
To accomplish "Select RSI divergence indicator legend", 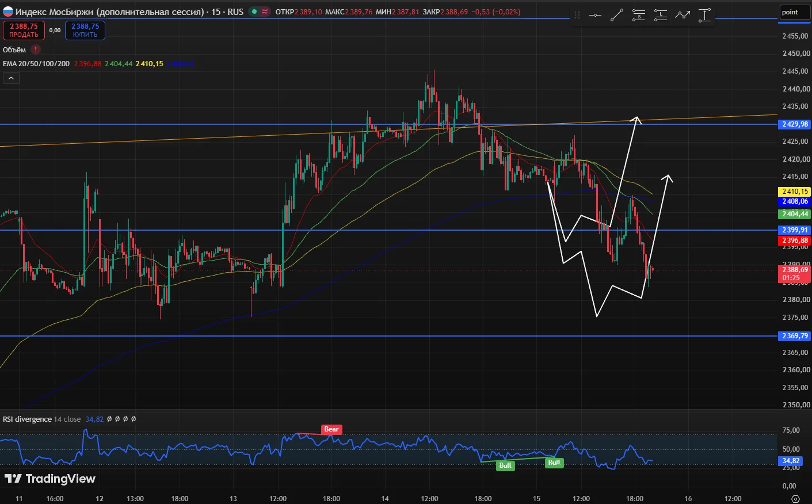I will tap(27, 419).
